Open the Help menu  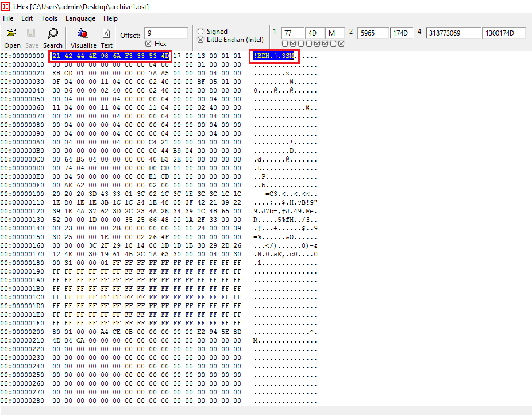click(x=111, y=18)
